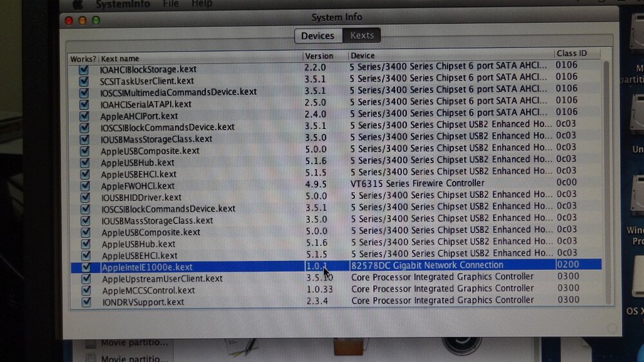Switch to the Devices tab

(317, 36)
